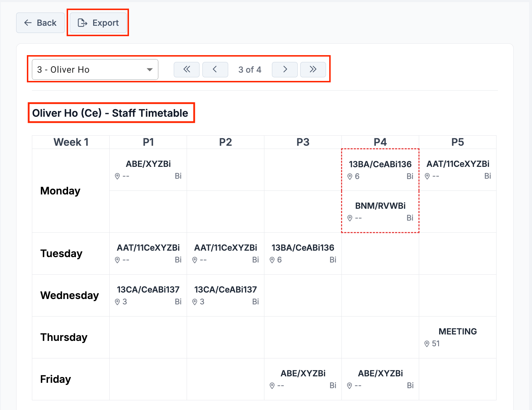Click the Export icon in the toolbar
Screen dimensions: 532x410
[82, 23]
